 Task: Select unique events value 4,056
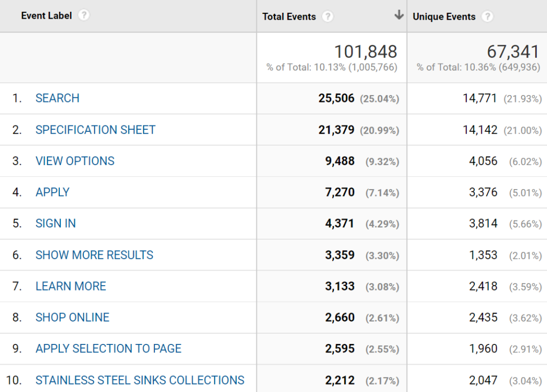click(x=483, y=161)
